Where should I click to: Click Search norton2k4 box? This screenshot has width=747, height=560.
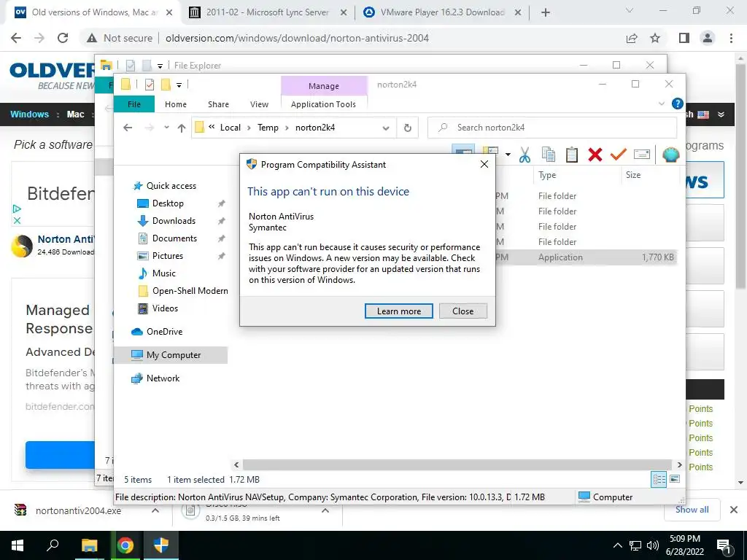coord(552,128)
